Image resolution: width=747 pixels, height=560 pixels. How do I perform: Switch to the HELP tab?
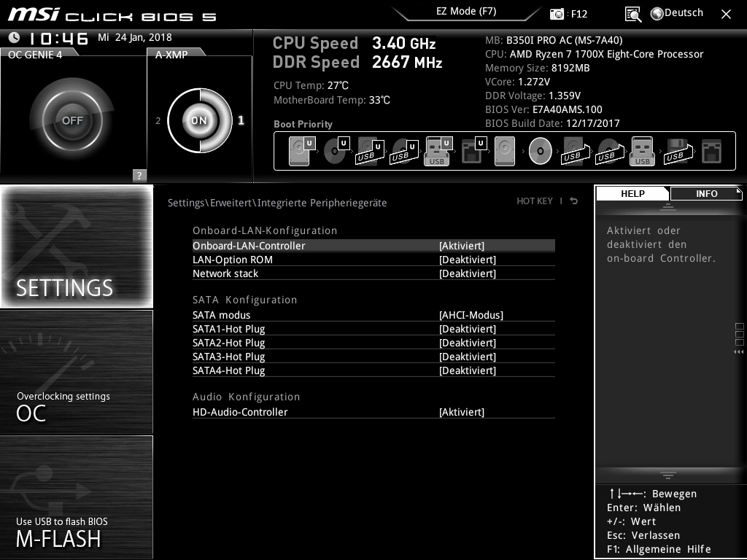pos(632,193)
